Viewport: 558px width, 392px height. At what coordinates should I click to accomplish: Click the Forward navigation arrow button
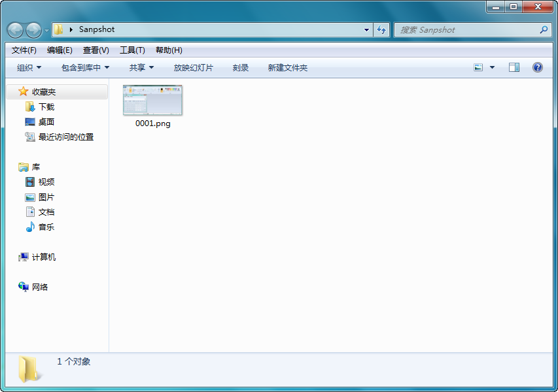point(33,30)
